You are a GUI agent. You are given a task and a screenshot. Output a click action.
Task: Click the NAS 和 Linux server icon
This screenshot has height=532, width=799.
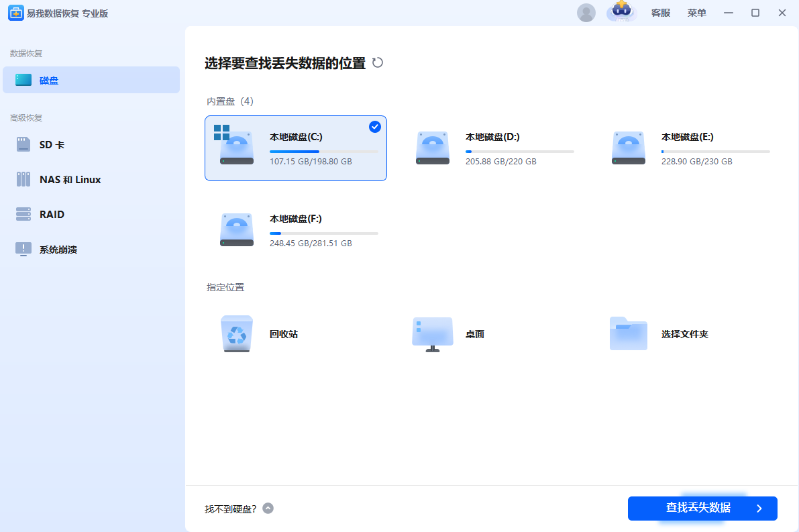(23, 179)
